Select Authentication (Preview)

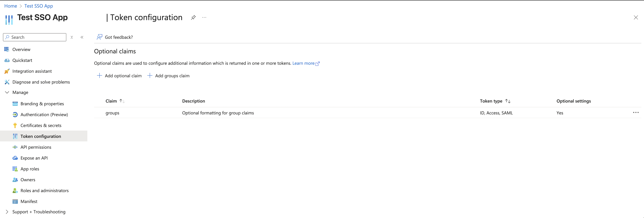pyautogui.click(x=44, y=115)
